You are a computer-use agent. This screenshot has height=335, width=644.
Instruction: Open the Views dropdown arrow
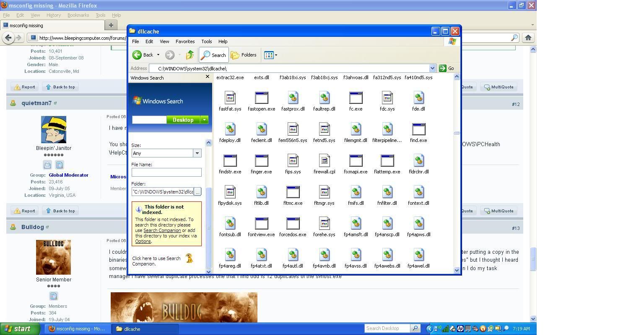pos(276,55)
